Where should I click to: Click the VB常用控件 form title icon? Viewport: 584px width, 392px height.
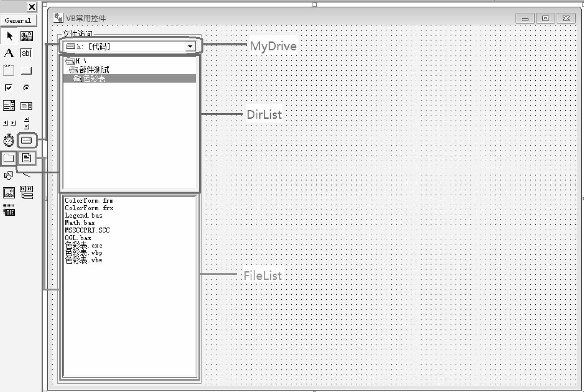pos(58,18)
